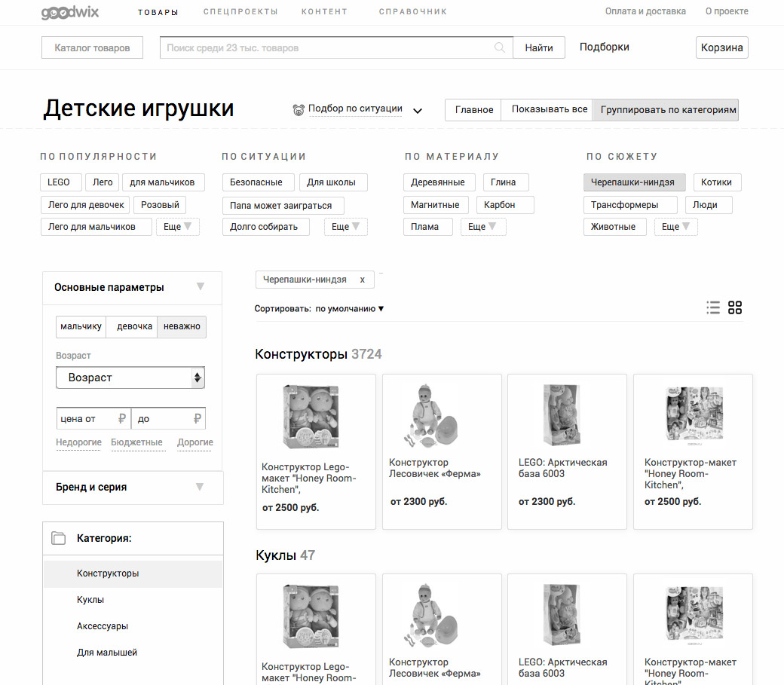Open Сортировать по умолчанию dropdown
The height and width of the screenshot is (685, 784).
point(350,309)
